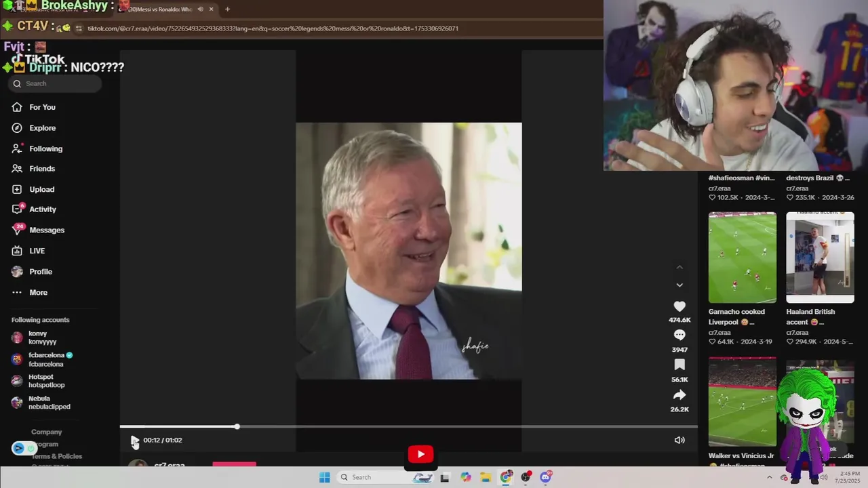Click the browser address bar URL
Screen dimensions: 868x488
273,28
